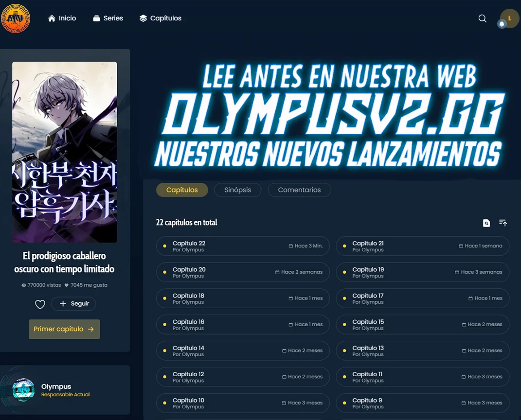Screen dimensions: 521x420
Task: Open the Capítulos navigation item
Action: coord(160,18)
